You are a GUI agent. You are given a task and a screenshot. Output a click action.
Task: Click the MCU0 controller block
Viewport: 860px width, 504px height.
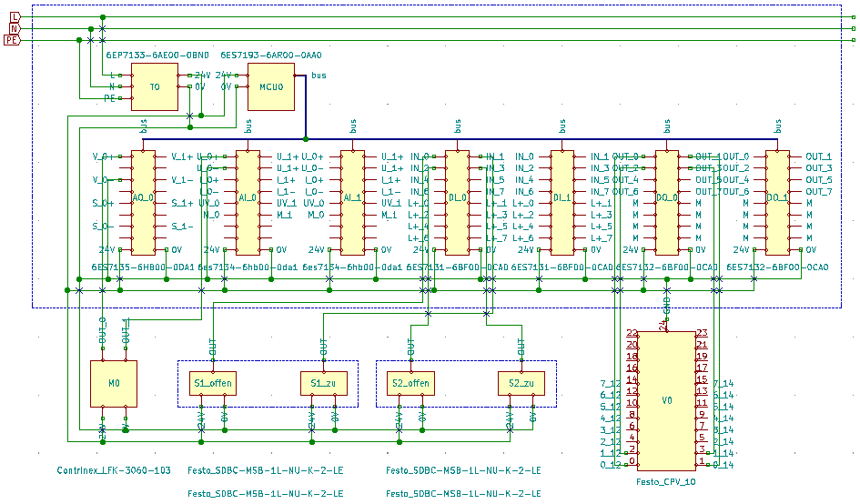(271, 86)
